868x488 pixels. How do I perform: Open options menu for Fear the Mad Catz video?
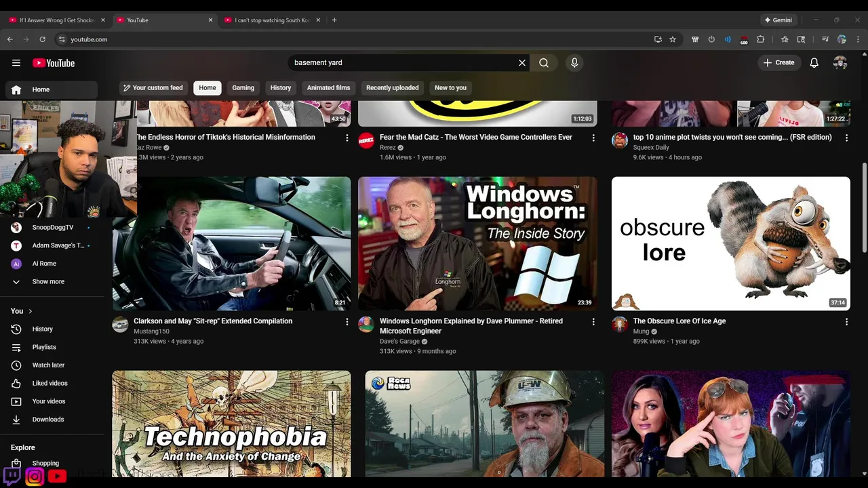tap(593, 138)
